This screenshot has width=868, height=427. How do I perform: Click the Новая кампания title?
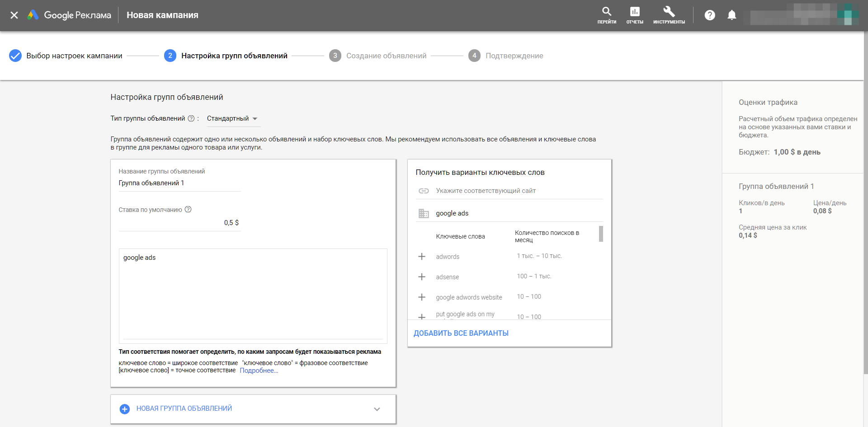[162, 15]
